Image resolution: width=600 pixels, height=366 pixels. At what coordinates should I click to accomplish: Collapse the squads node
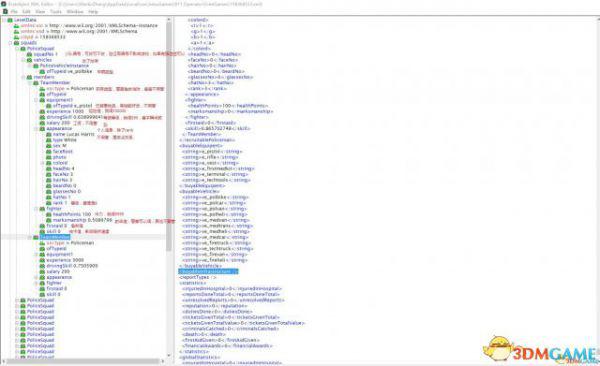(x=10, y=43)
